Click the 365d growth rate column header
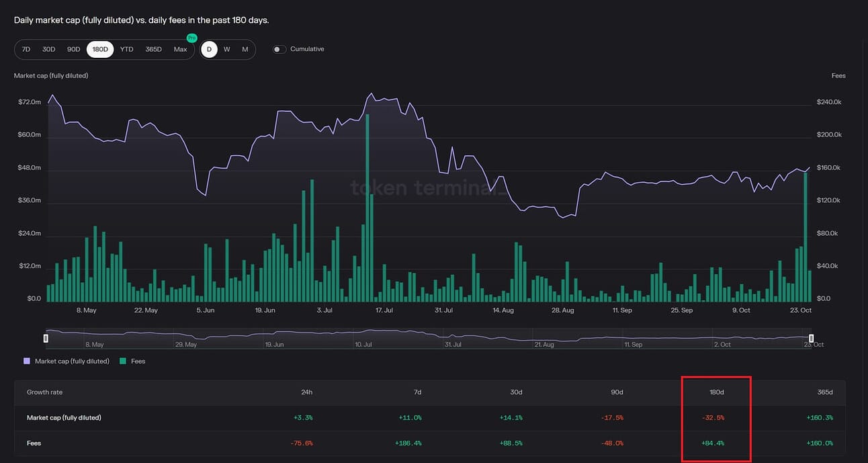The height and width of the screenshot is (463, 868). click(x=826, y=392)
